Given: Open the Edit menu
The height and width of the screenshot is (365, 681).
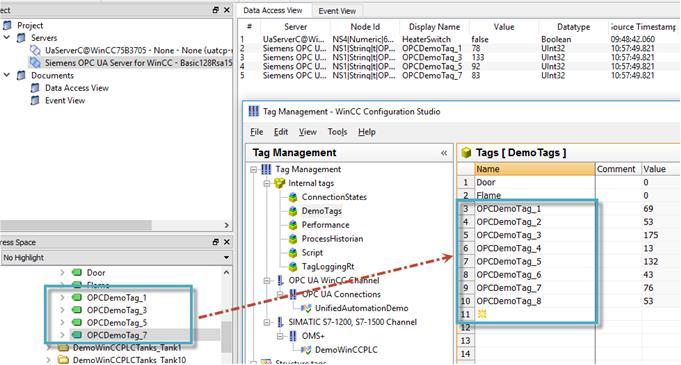Looking at the screenshot, I should pyautogui.click(x=281, y=132).
